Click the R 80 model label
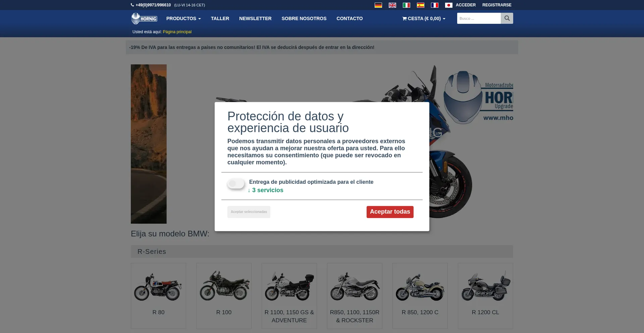 coord(158,312)
